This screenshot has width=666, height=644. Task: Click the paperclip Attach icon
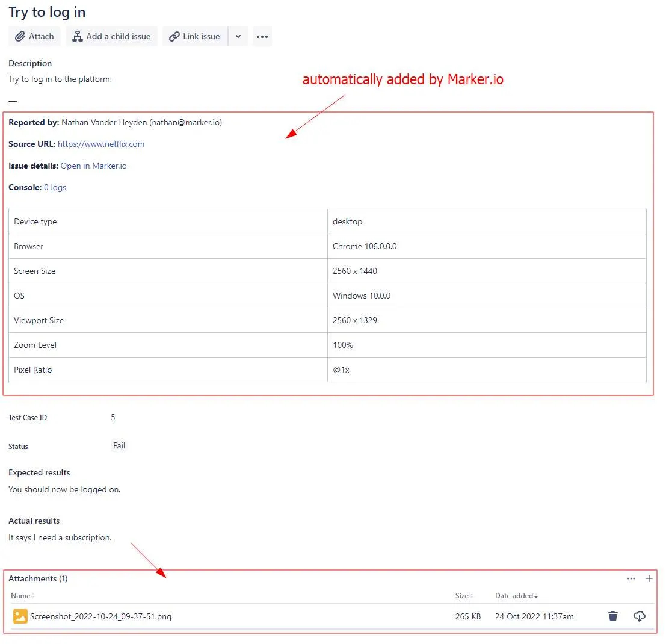[19, 36]
